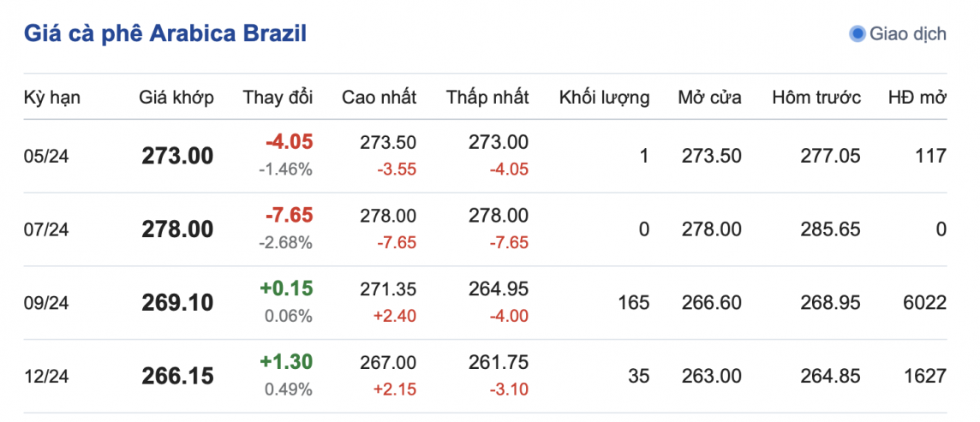Select the 09/24 contract row
Image resolution: width=980 pixels, height=422 pixels.
tap(45, 303)
